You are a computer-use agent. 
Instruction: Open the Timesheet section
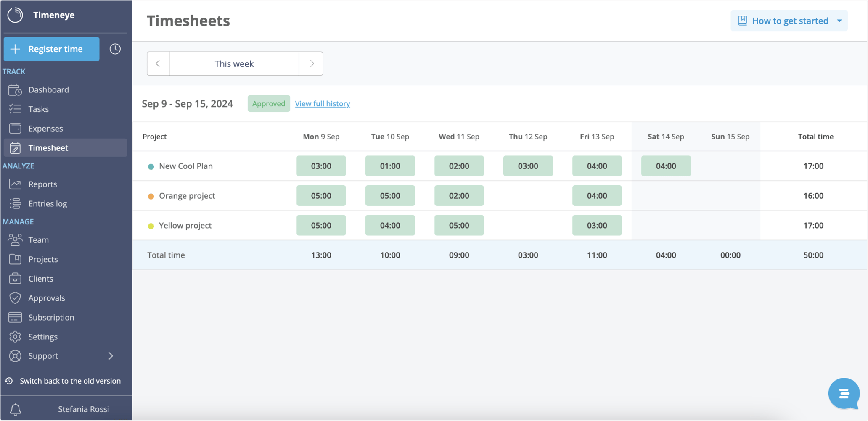48,147
